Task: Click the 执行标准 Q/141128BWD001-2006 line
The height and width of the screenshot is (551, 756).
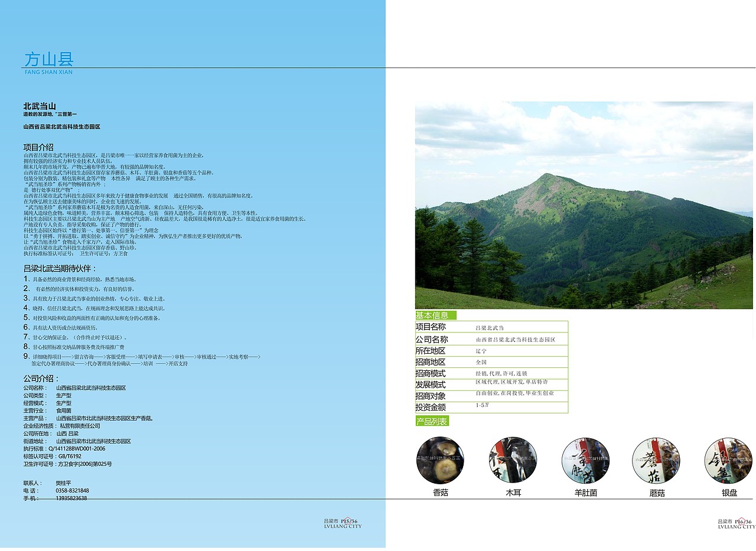Action: coord(64,449)
